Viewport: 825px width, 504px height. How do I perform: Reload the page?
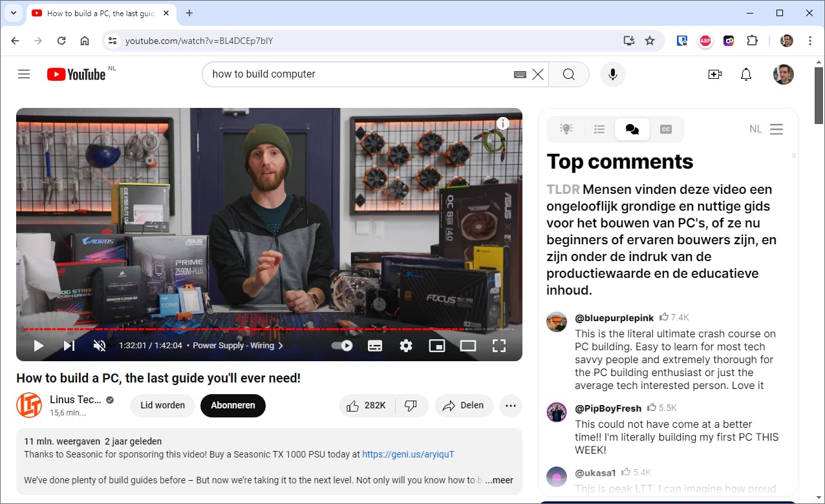pyautogui.click(x=61, y=41)
